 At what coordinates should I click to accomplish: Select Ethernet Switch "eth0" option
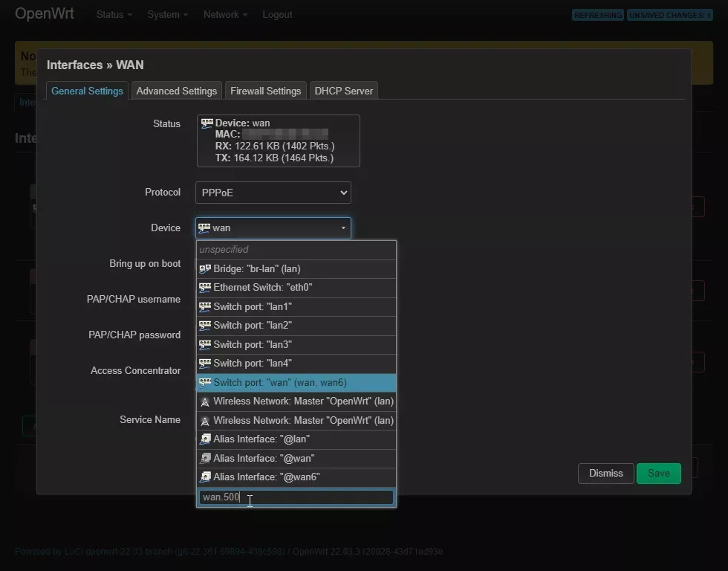[296, 288]
